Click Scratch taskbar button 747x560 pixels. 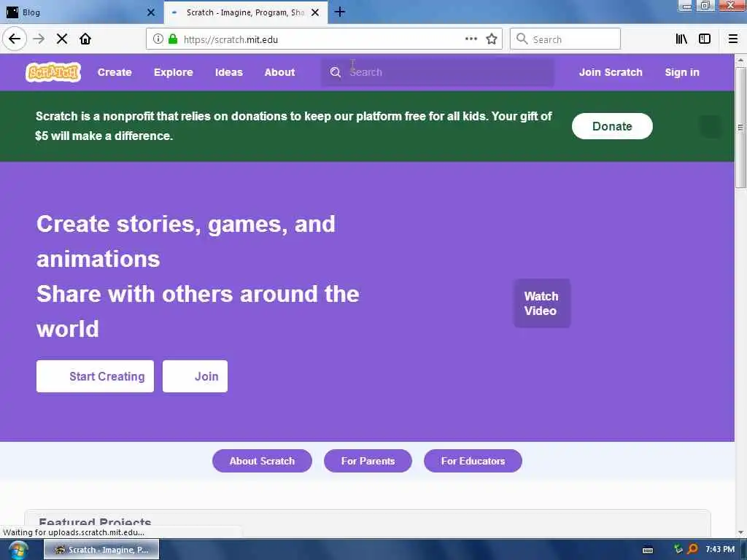101,550
